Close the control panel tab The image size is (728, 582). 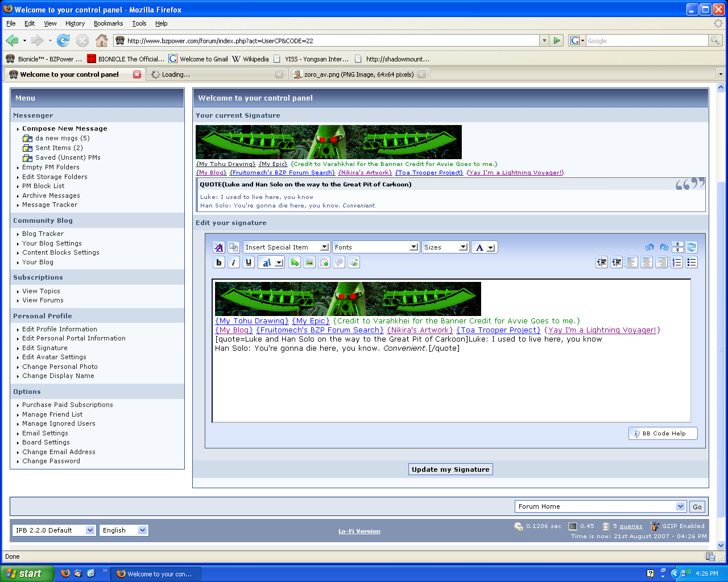click(x=137, y=74)
